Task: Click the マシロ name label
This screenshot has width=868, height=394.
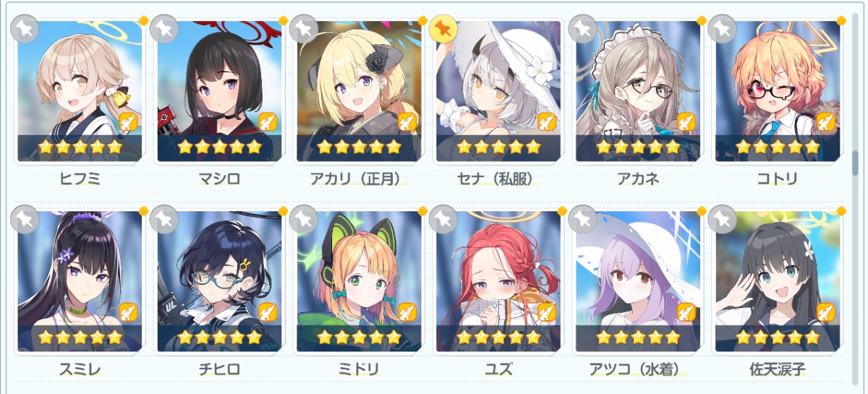Action: point(219,179)
